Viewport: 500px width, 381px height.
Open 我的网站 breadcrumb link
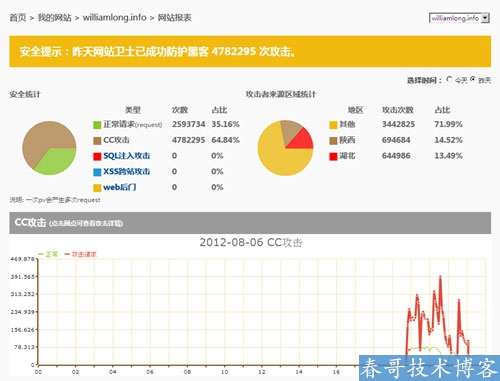55,18
